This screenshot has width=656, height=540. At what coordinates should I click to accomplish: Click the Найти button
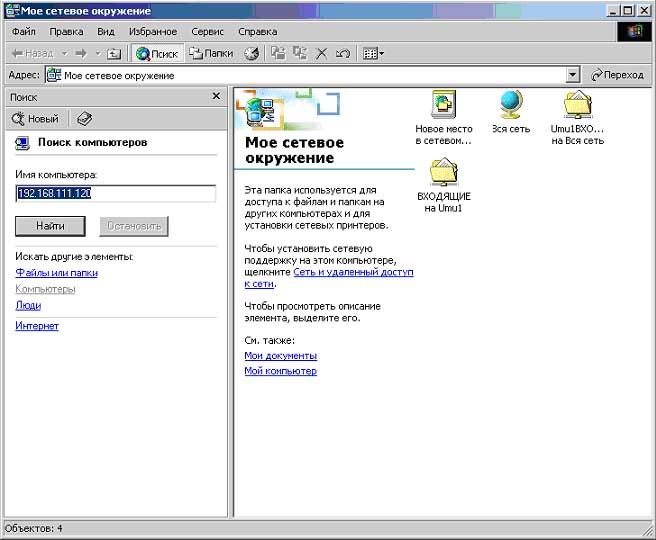[x=50, y=226]
